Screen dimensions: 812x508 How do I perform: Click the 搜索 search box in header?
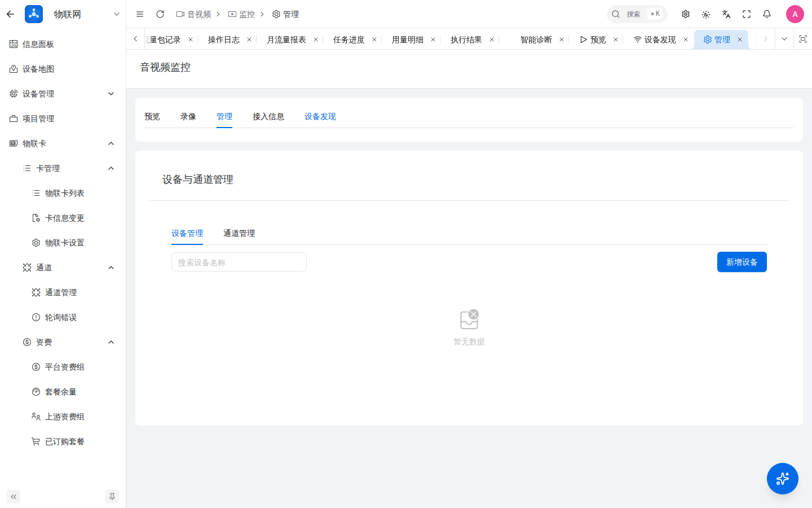[x=637, y=14]
